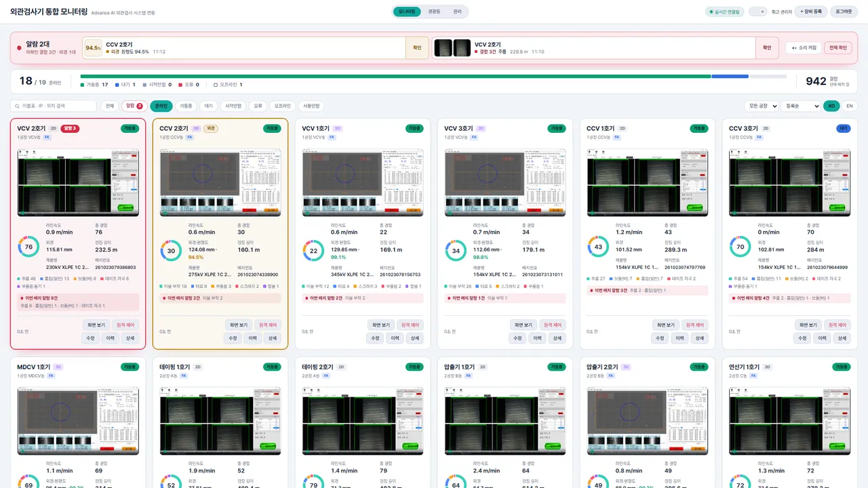Click the defect donut chart showing 76

[28, 247]
